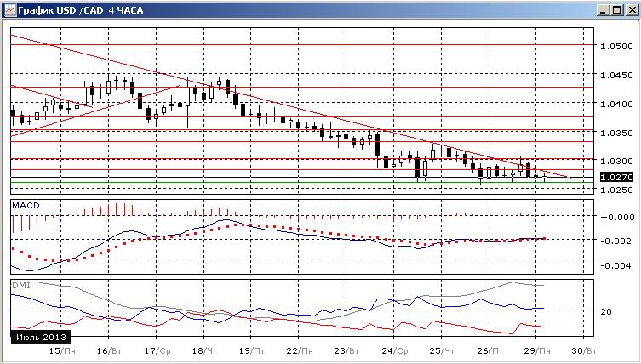Click the 1.0450 price axis label
The height and width of the screenshot is (364, 641).
tap(616, 75)
